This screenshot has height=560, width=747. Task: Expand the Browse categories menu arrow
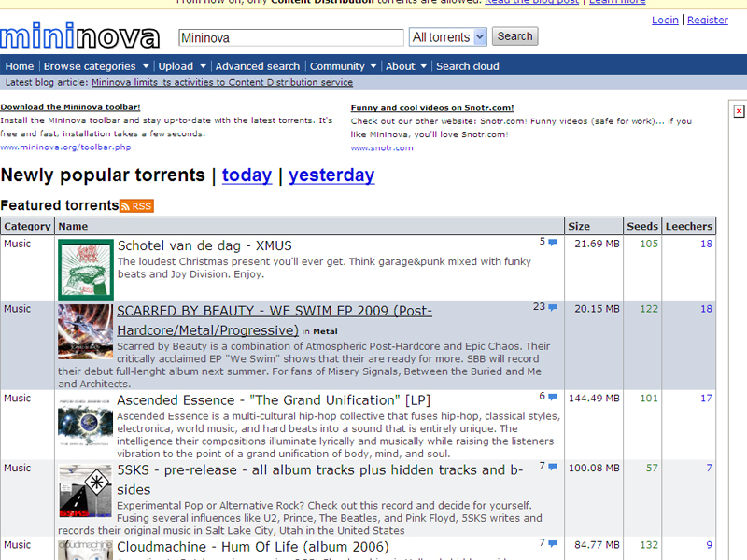click(146, 66)
